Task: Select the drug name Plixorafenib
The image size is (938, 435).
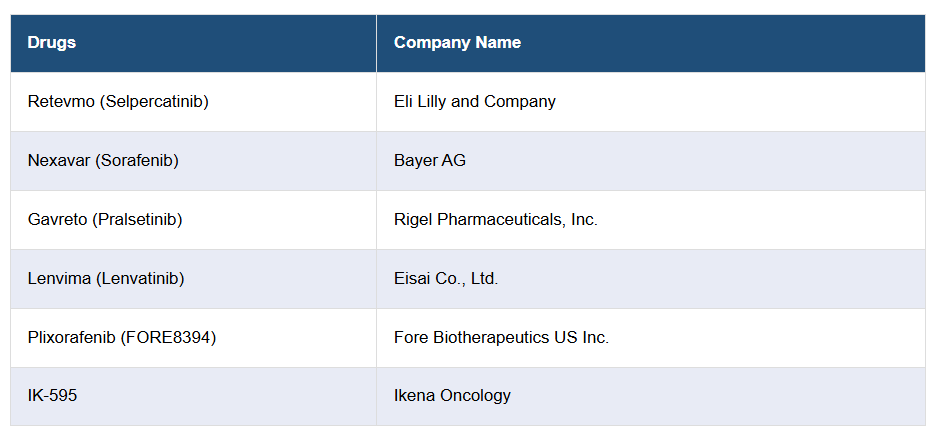Action: tap(71, 338)
